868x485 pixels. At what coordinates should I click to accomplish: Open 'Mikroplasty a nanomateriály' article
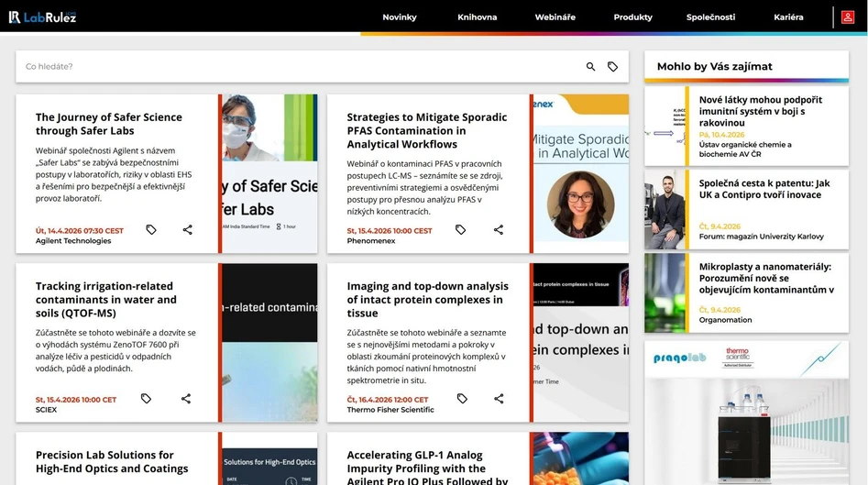tap(766, 278)
